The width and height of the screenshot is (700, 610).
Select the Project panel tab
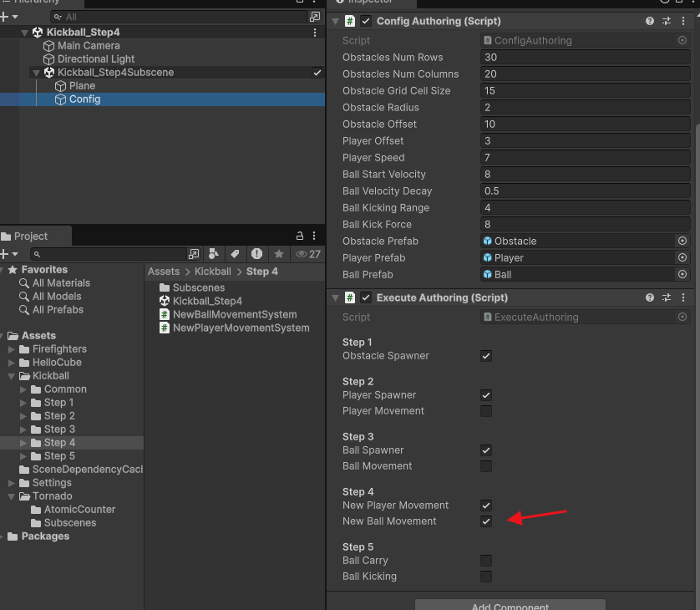coord(35,236)
